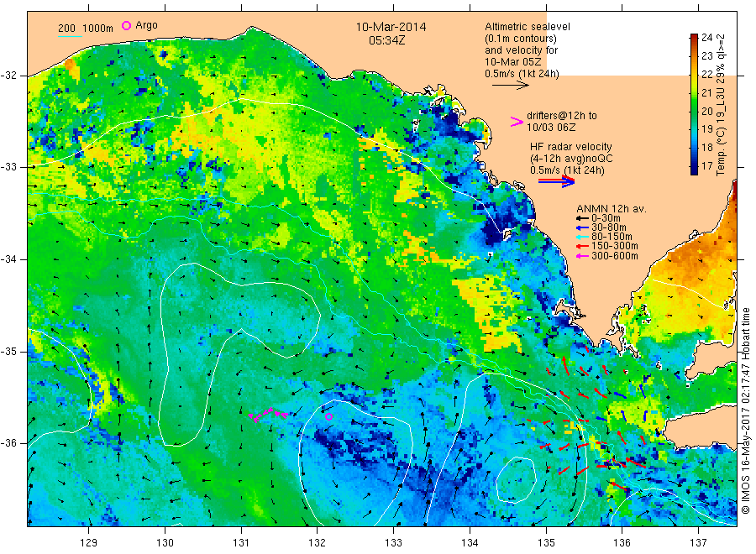
Task: Click the 'drifters@12h to' label
Action: [x=562, y=116]
